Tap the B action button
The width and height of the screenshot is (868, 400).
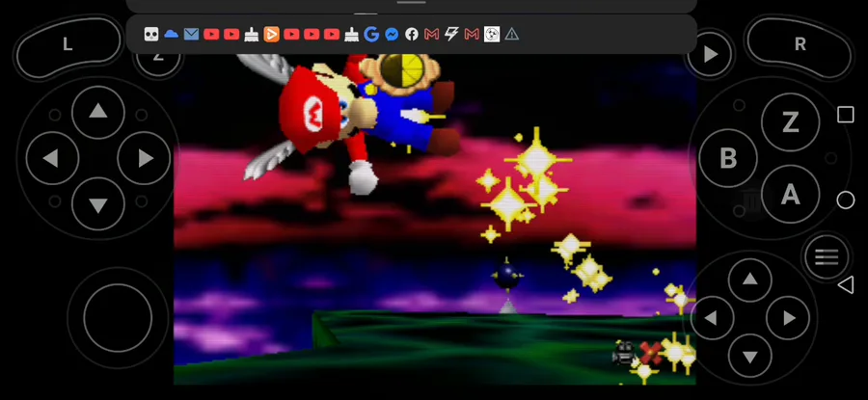pyautogui.click(x=727, y=158)
